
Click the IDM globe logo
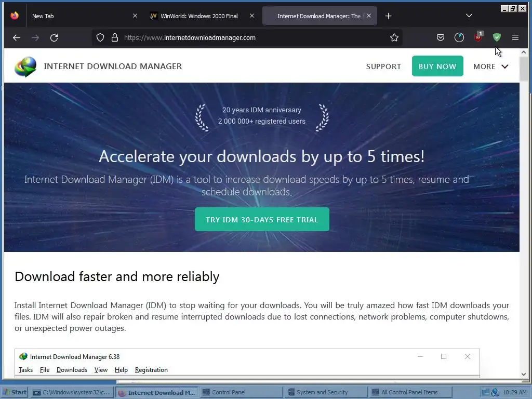(25, 66)
